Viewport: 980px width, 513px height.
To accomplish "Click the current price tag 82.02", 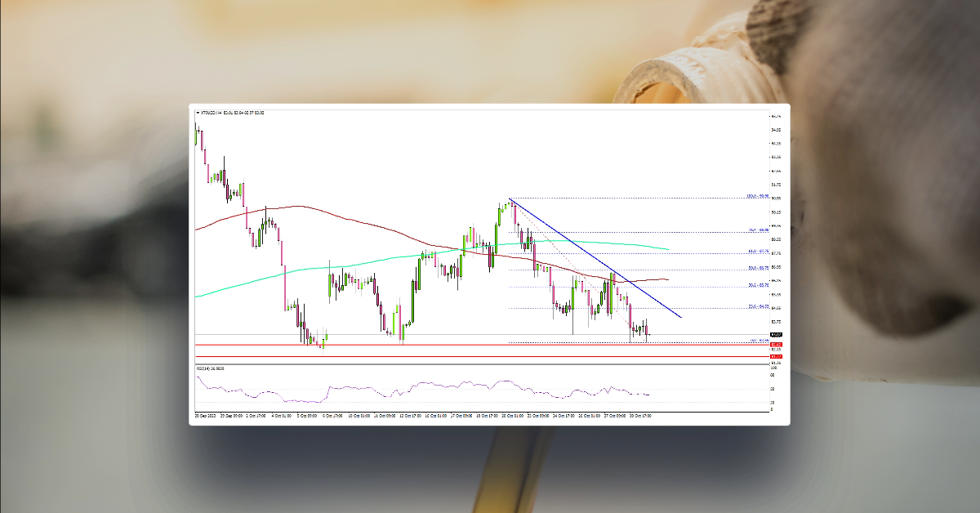I will tap(774, 334).
